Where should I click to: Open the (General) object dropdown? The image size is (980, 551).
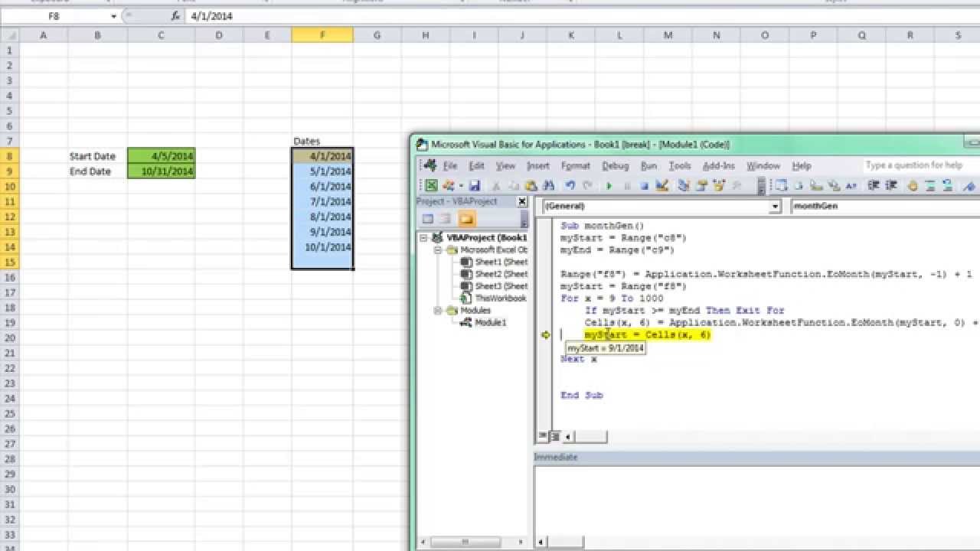(775, 206)
